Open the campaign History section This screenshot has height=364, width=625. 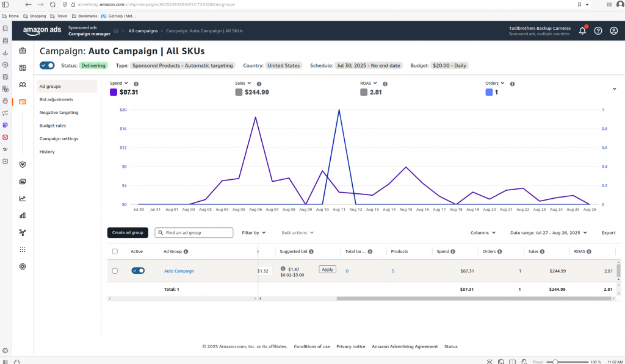pyautogui.click(x=47, y=152)
